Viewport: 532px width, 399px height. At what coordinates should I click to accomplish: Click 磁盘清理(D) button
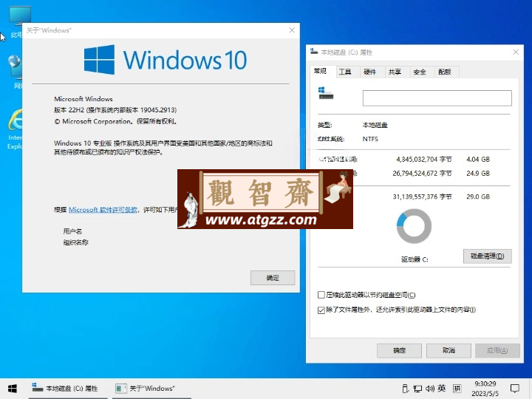[x=487, y=256]
